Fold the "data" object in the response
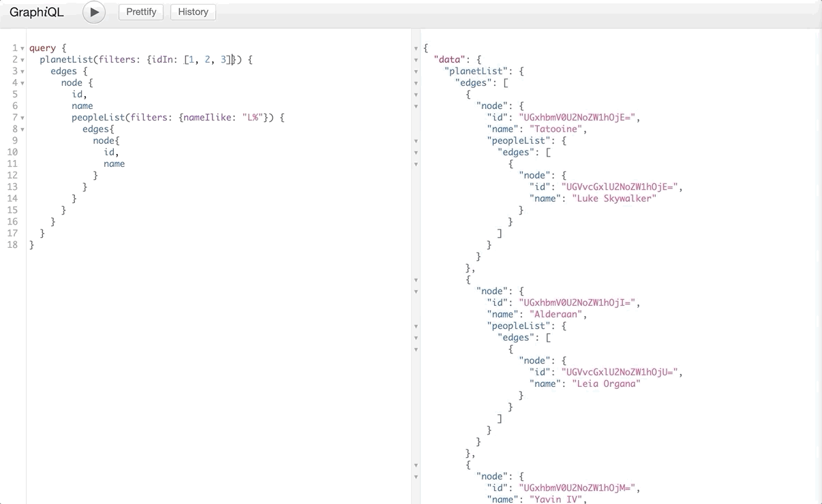The width and height of the screenshot is (822, 504). 416,60
